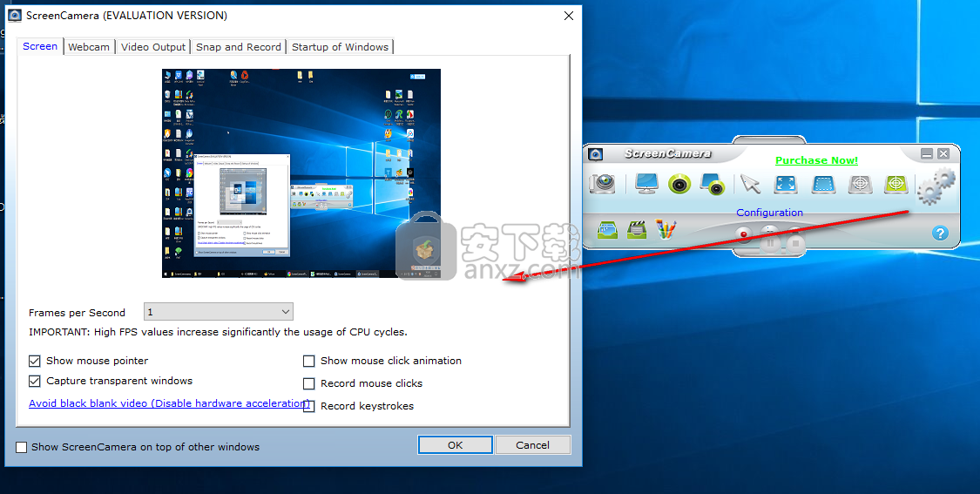This screenshot has height=494, width=980.
Task: Choose the full screen capture icon with arrows
Action: [786, 184]
